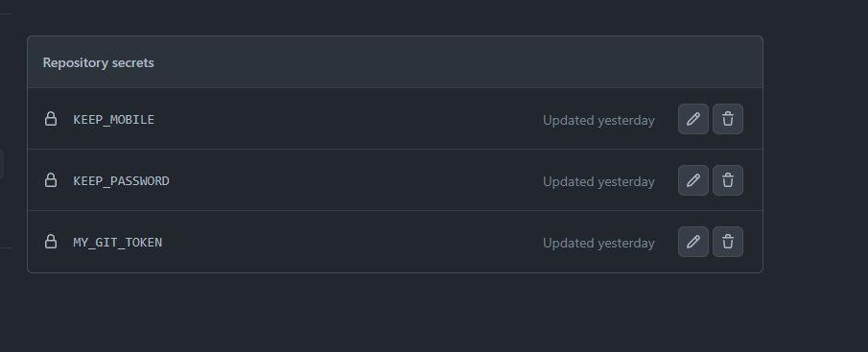The image size is (868, 352).
Task: Remove KEEP_PASSWORD with its trash icon
Action: (727, 180)
